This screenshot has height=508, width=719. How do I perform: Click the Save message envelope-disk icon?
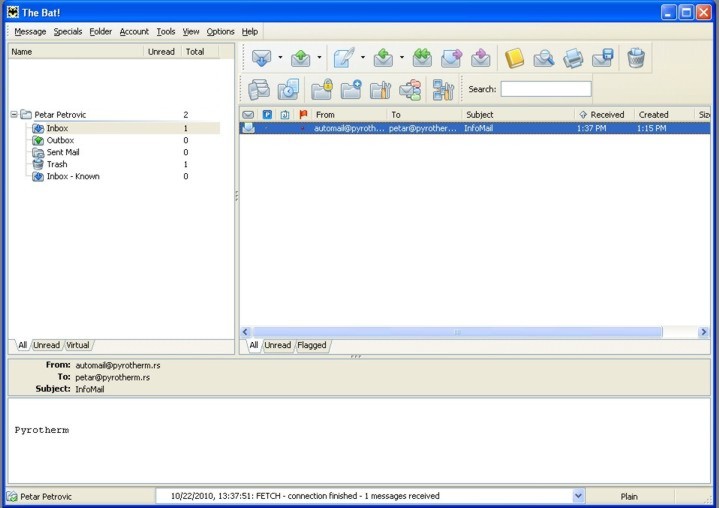pyautogui.click(x=603, y=58)
